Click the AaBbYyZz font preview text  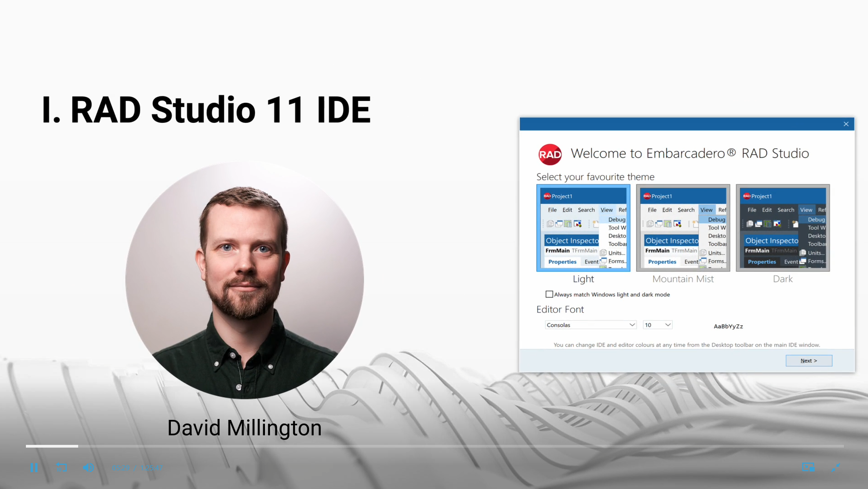coord(728,326)
